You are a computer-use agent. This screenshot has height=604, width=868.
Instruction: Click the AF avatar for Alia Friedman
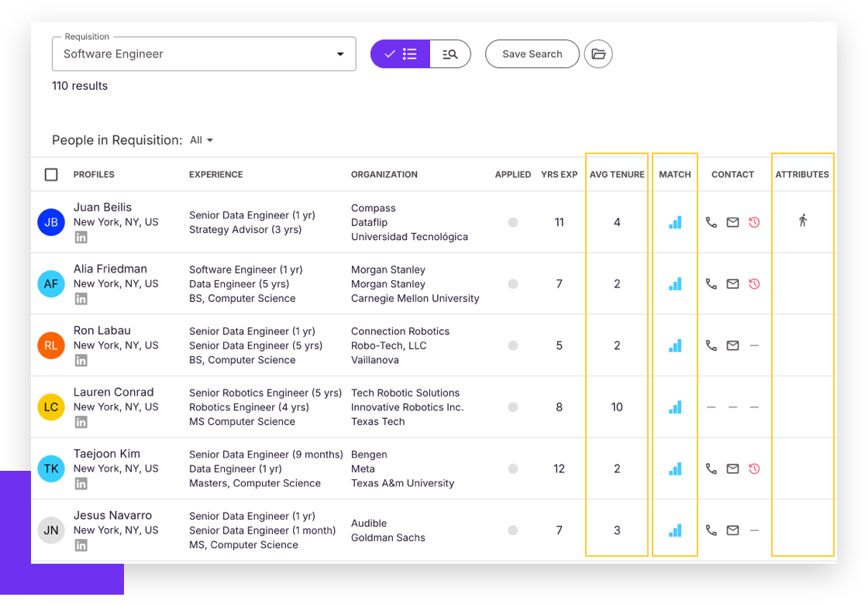51,284
